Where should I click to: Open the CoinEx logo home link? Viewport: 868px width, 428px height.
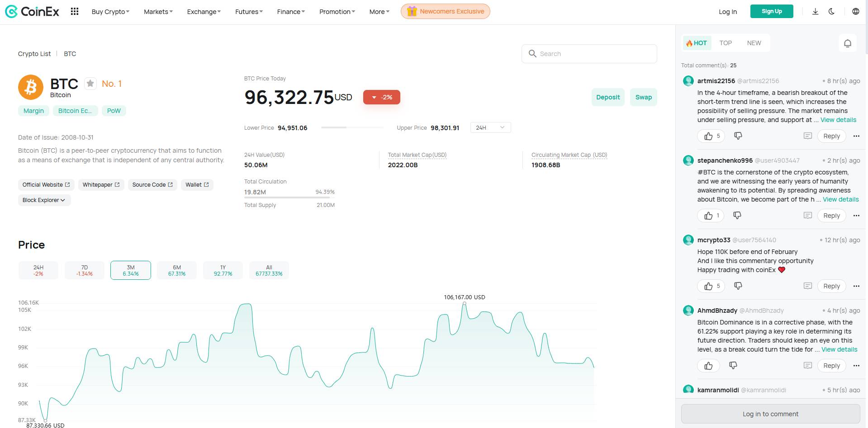point(32,11)
